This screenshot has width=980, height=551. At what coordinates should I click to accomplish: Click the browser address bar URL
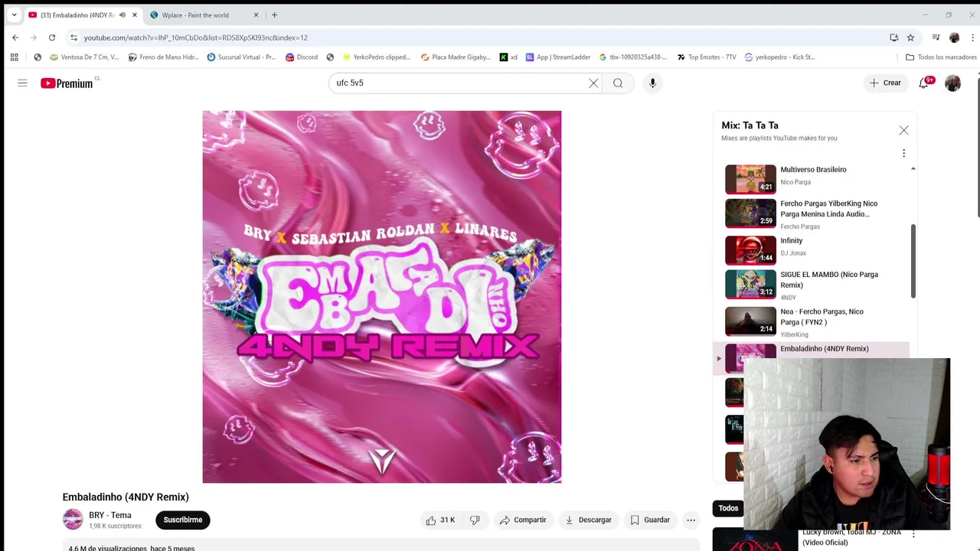pyautogui.click(x=196, y=37)
